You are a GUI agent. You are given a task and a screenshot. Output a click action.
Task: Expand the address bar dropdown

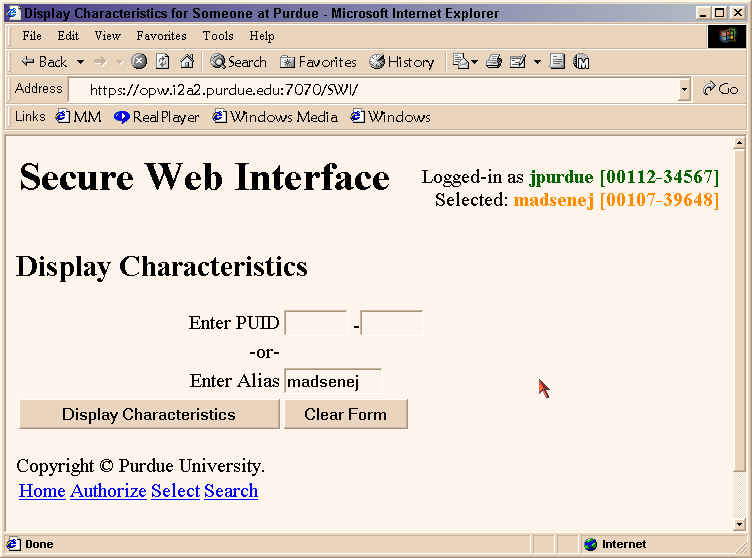[x=684, y=89]
